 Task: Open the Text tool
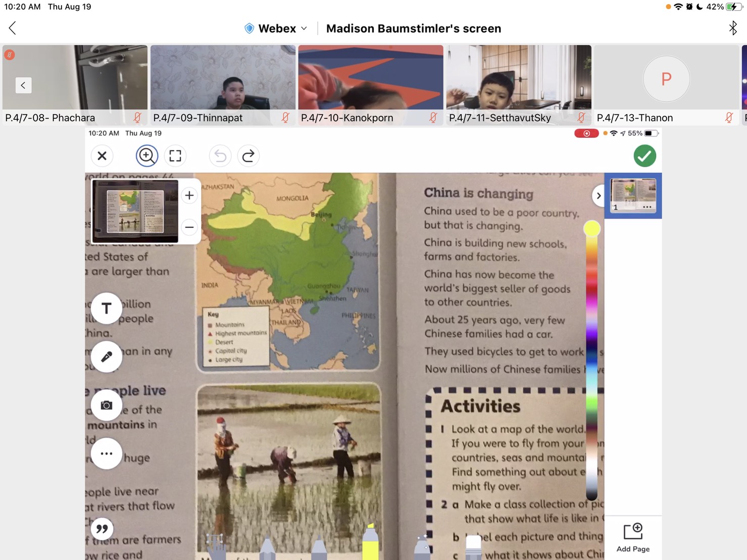click(107, 308)
